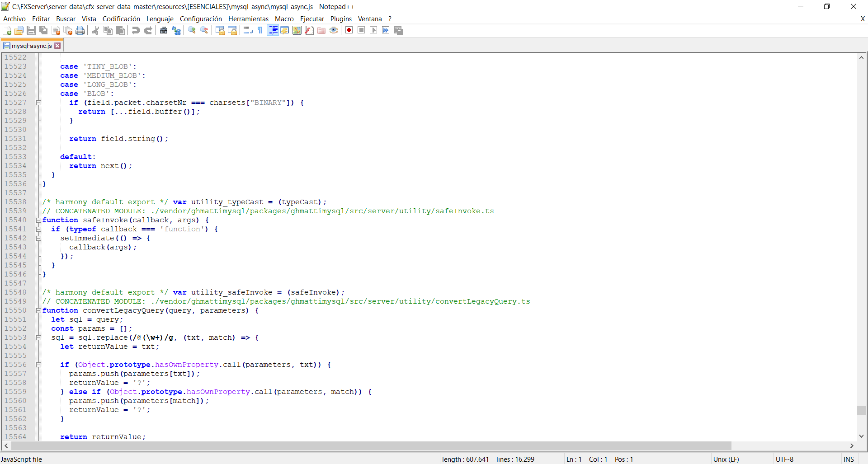Click the Zoom In magnifier icon
868x464 pixels.
pyautogui.click(x=192, y=30)
